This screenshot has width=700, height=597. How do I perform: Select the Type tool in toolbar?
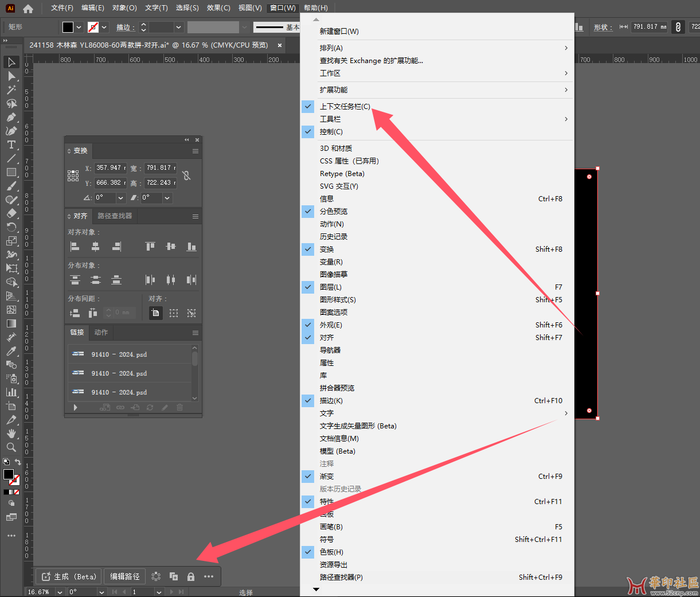tap(11, 145)
